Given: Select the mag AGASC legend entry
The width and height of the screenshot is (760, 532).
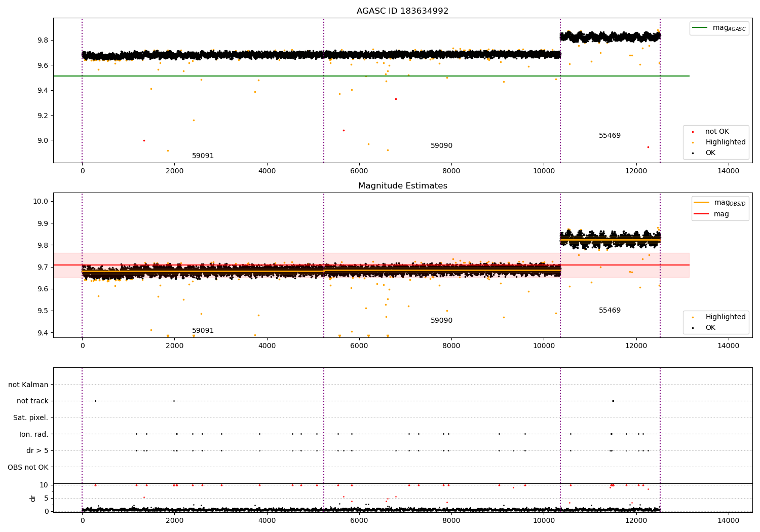Looking at the screenshot, I should pos(719,28).
